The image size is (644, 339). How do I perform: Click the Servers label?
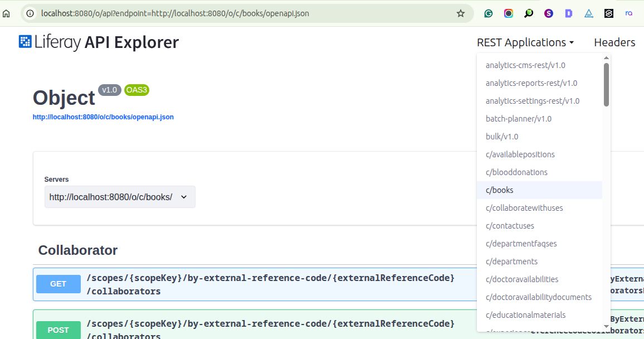click(x=56, y=180)
